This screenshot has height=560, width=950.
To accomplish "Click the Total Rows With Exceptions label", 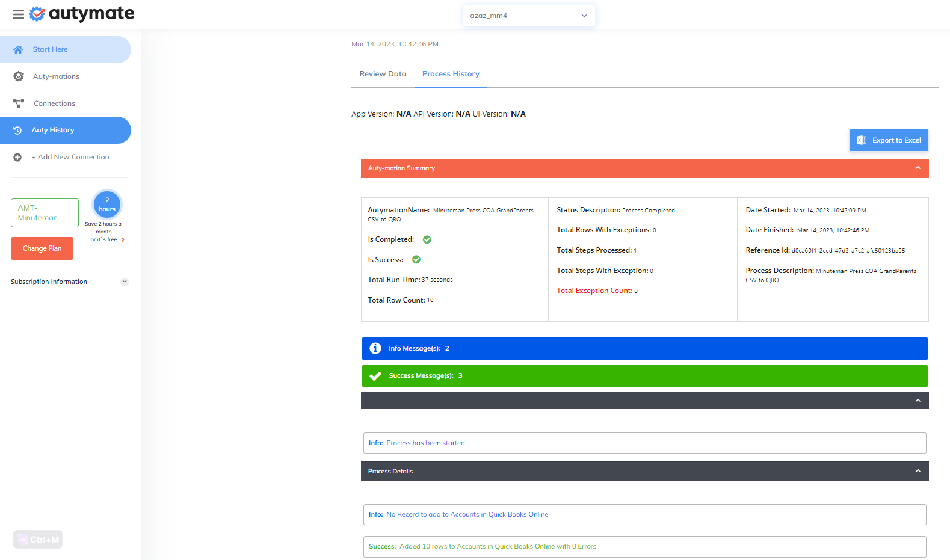I will [604, 230].
